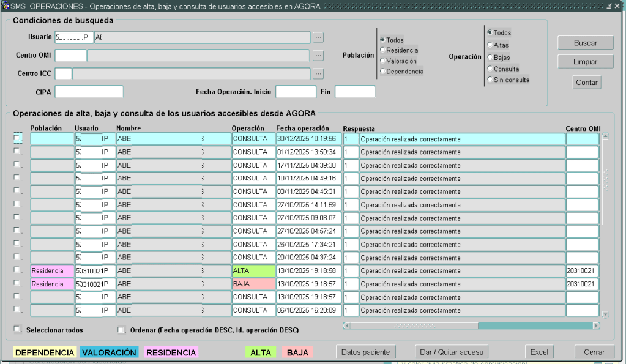The width and height of the screenshot is (626, 364).
Task: Open the Centro OMI lookup ellipsis button
Action: 318,56
